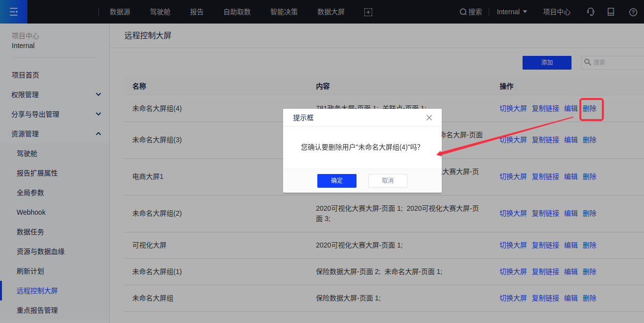This screenshot has width=644, height=323.
Task: Click the search magnifier icon in navbar
Action: pos(463,12)
